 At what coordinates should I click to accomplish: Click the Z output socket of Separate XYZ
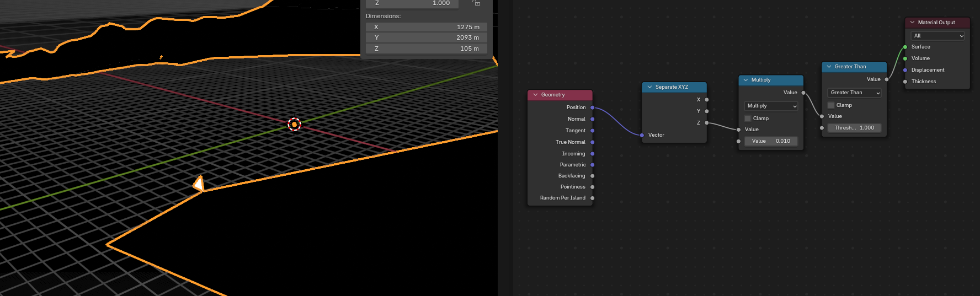(x=707, y=123)
